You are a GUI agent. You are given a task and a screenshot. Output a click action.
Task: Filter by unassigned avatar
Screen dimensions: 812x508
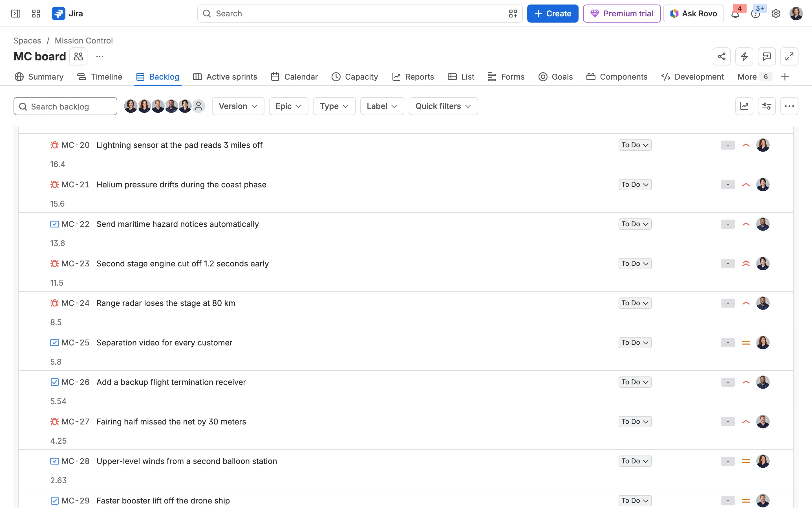click(199, 106)
